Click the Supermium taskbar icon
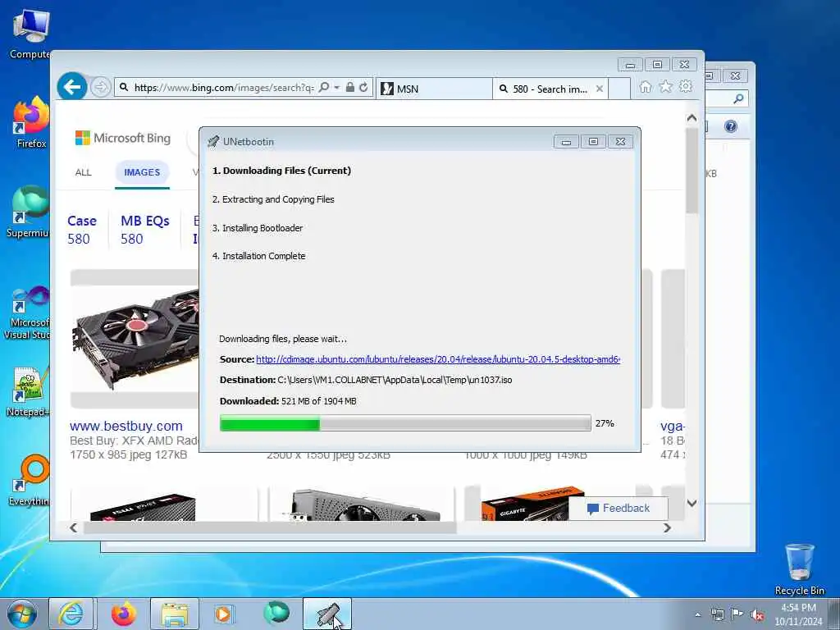Screen dimensions: 840x630 [x=276, y=614]
